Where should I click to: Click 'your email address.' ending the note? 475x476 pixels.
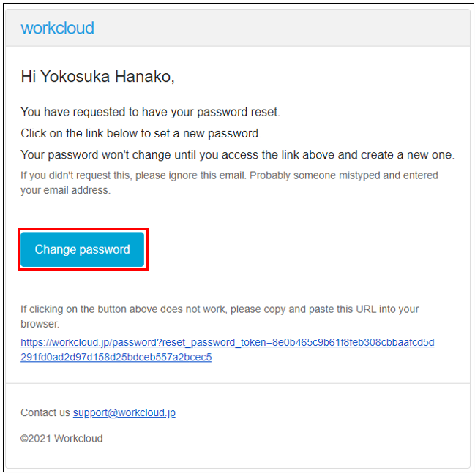click(65, 190)
